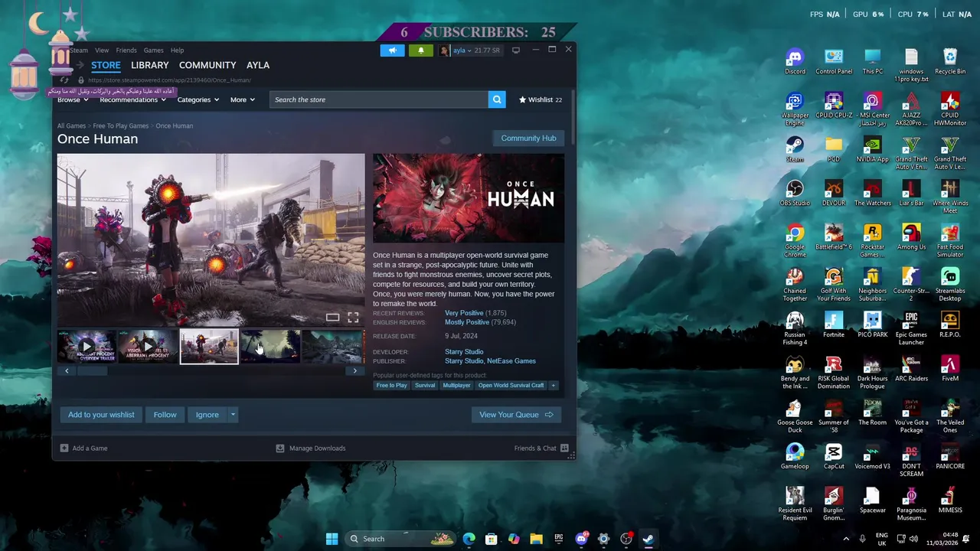Open Google Chrome desktop icon
Image resolution: width=980 pixels, height=551 pixels.
point(795,241)
